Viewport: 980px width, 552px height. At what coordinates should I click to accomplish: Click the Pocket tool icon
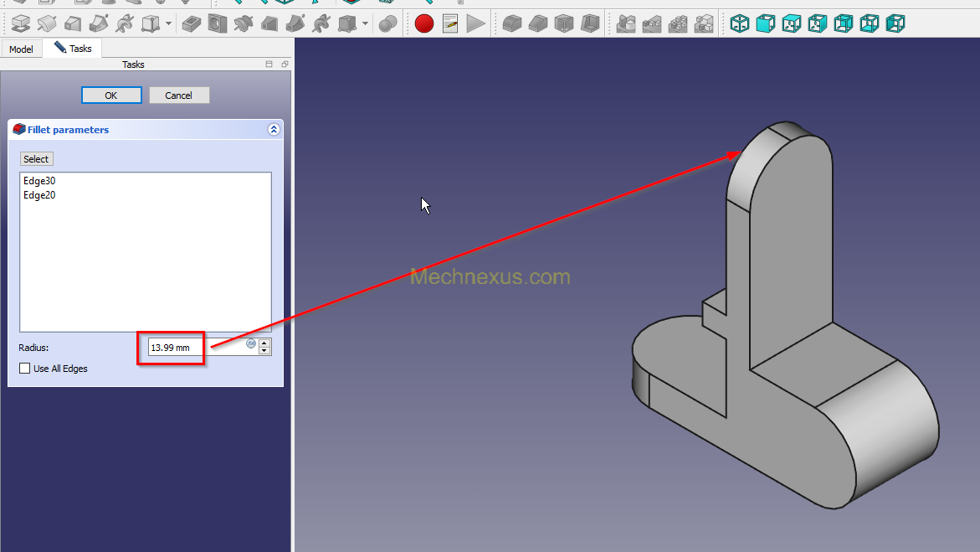(x=192, y=23)
